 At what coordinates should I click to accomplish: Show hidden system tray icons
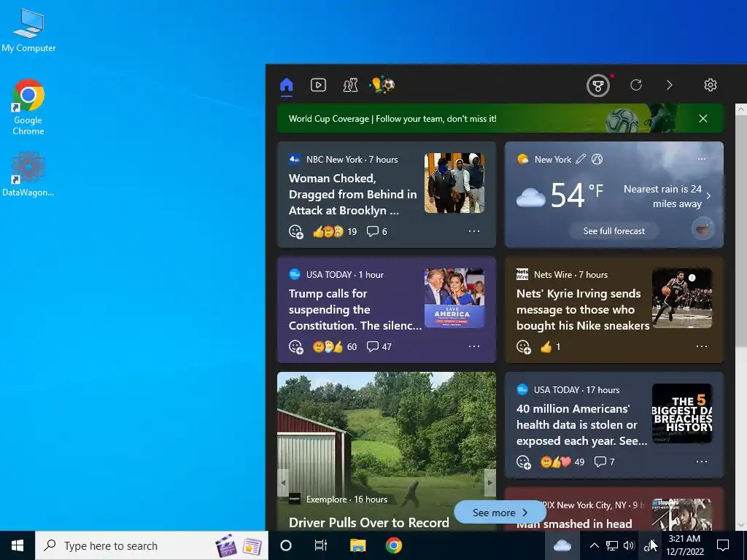point(594,545)
